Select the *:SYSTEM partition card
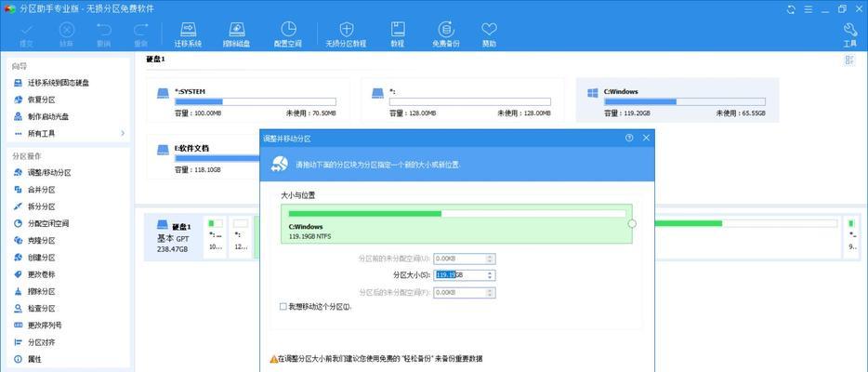 coord(248,100)
